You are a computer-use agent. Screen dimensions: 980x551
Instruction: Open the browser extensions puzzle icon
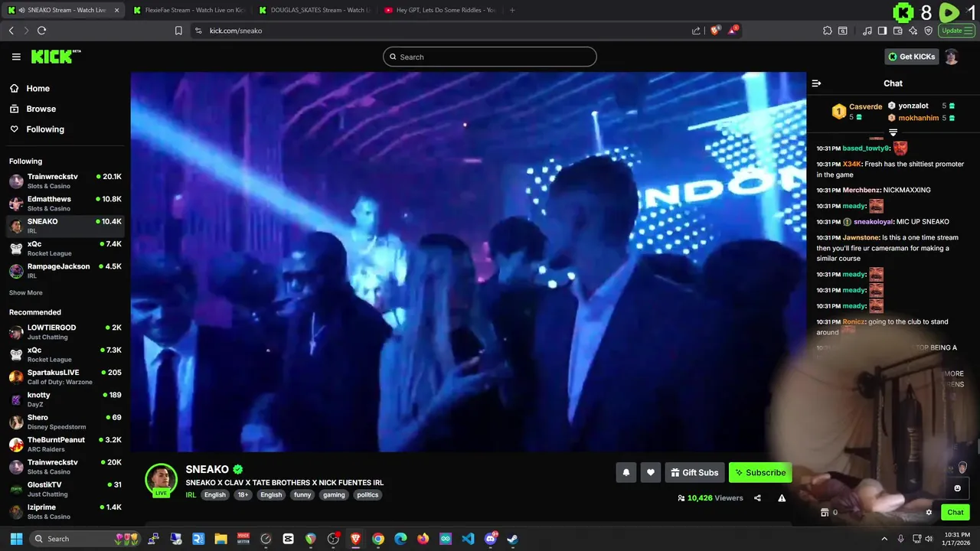coord(828,31)
